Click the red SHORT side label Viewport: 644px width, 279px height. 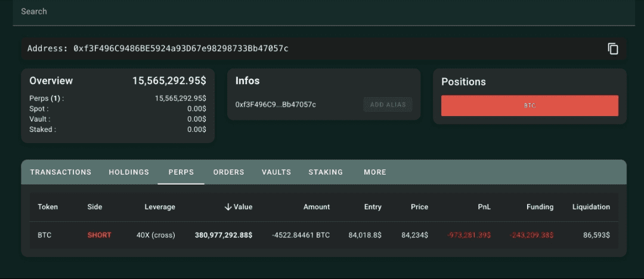[x=100, y=235]
